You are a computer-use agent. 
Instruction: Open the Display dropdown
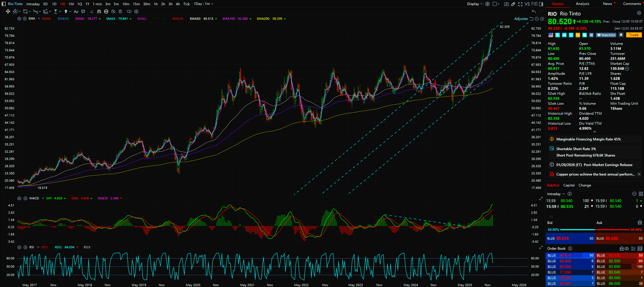[475, 4]
